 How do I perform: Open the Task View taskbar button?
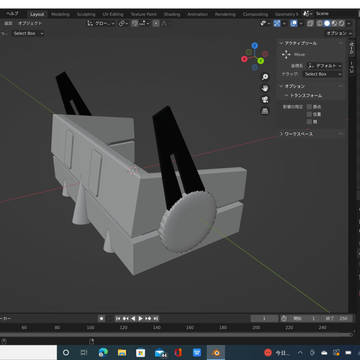tap(84, 353)
